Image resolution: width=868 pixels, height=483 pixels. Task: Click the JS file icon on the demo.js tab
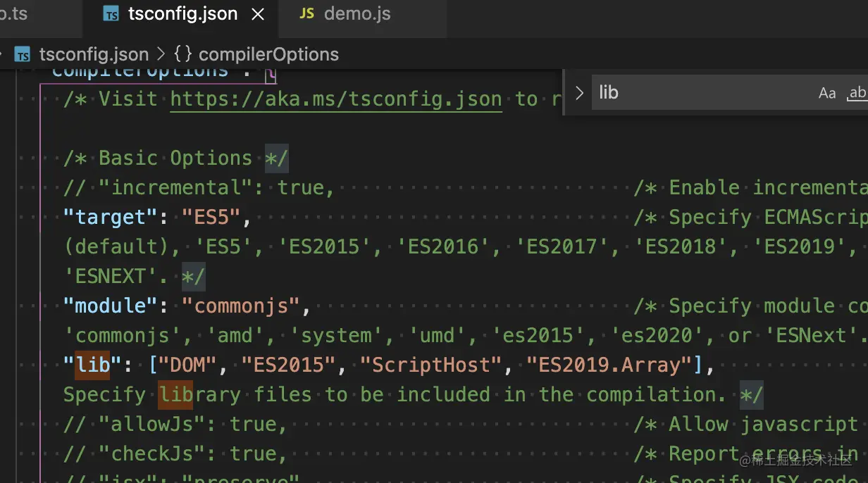coord(306,14)
